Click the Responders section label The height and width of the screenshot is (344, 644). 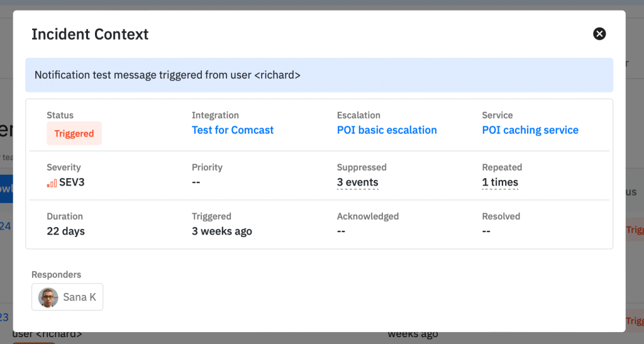click(56, 274)
